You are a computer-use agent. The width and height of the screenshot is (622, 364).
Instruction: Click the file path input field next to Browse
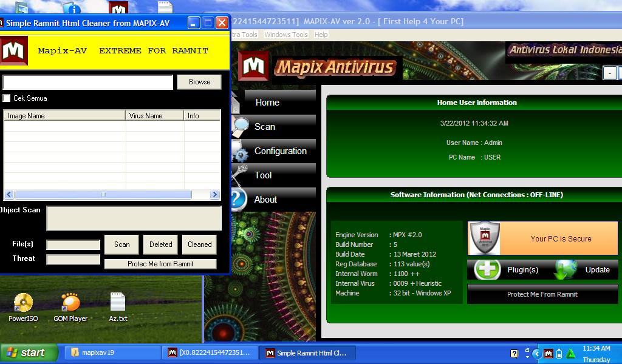pos(87,83)
